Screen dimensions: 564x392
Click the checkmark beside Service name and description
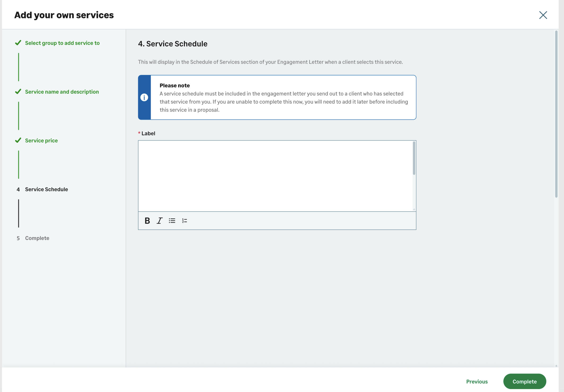coord(18,92)
